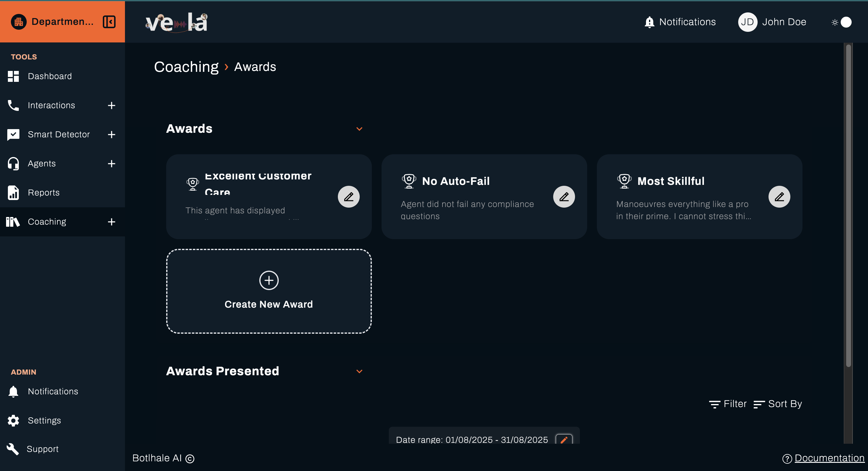The height and width of the screenshot is (471, 868).
Task: Expand the Interactions submenu plus
Action: [x=112, y=105]
